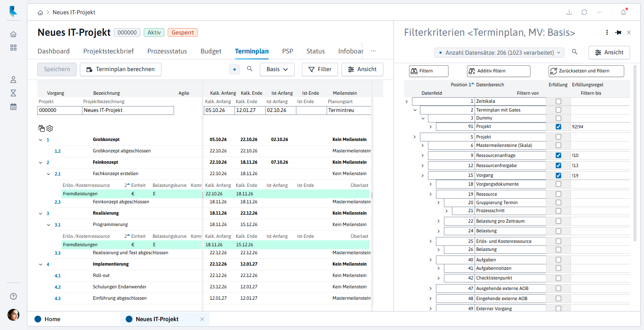The height and width of the screenshot is (330, 644).
Task: Click Zurücksetzen und filtern button
Action: [586, 71]
